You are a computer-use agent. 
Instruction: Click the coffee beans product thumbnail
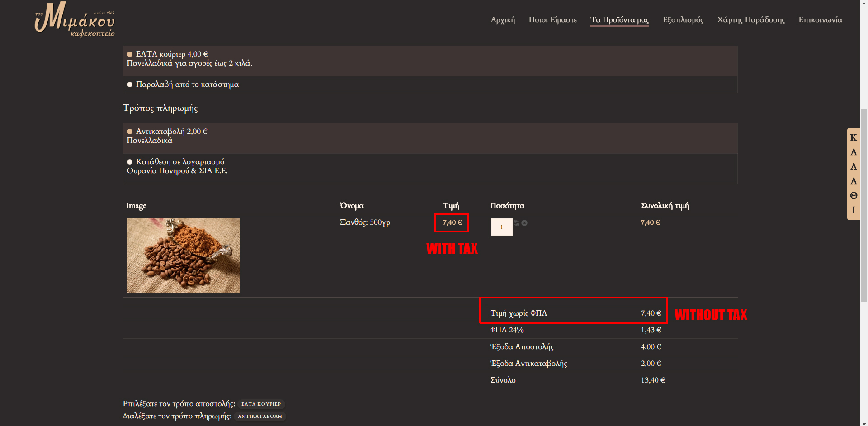click(183, 256)
